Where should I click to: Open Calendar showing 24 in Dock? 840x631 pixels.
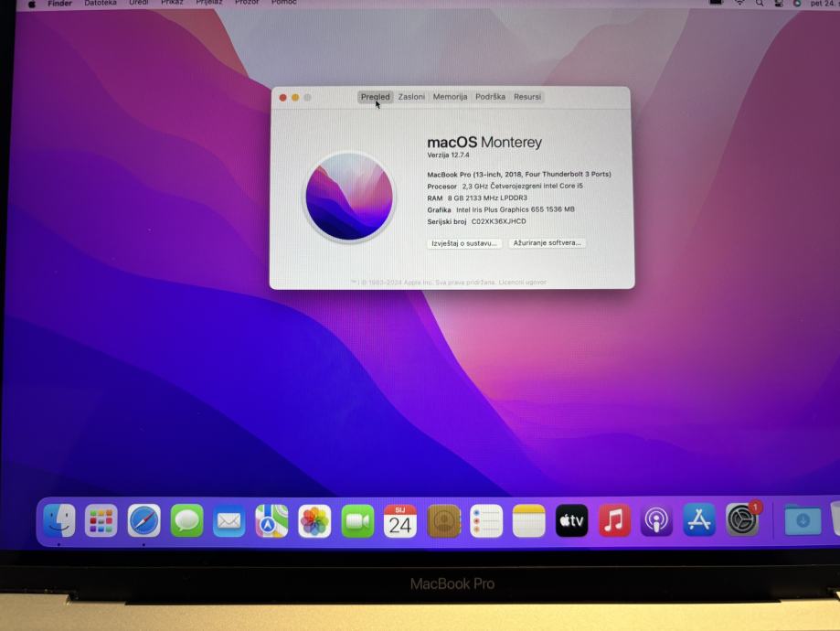click(x=400, y=520)
